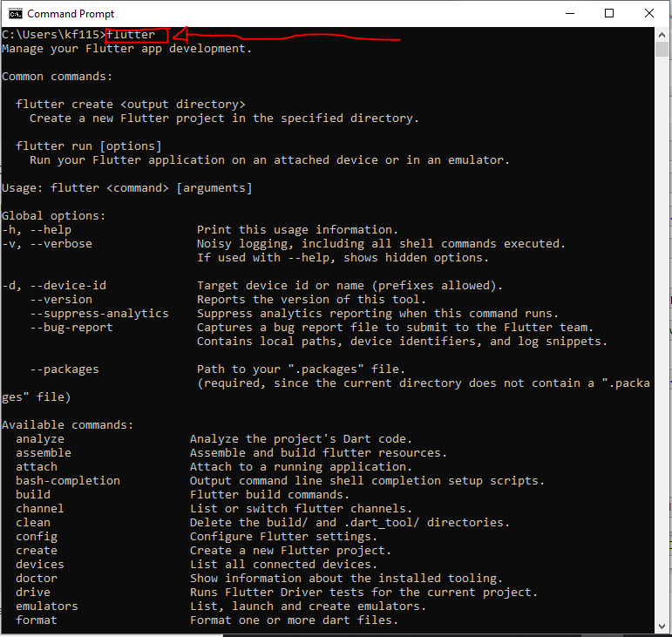
Task: Click the 'attach' command name
Action: coord(37,467)
